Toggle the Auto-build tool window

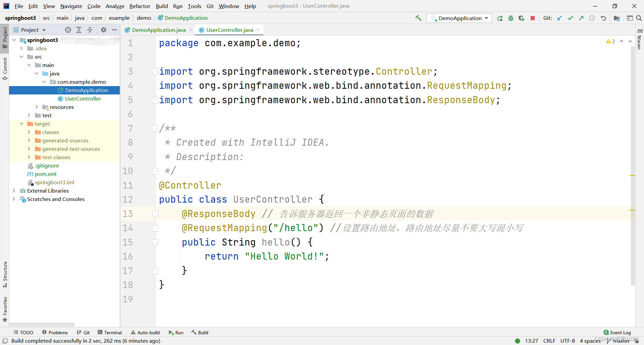pyautogui.click(x=145, y=333)
